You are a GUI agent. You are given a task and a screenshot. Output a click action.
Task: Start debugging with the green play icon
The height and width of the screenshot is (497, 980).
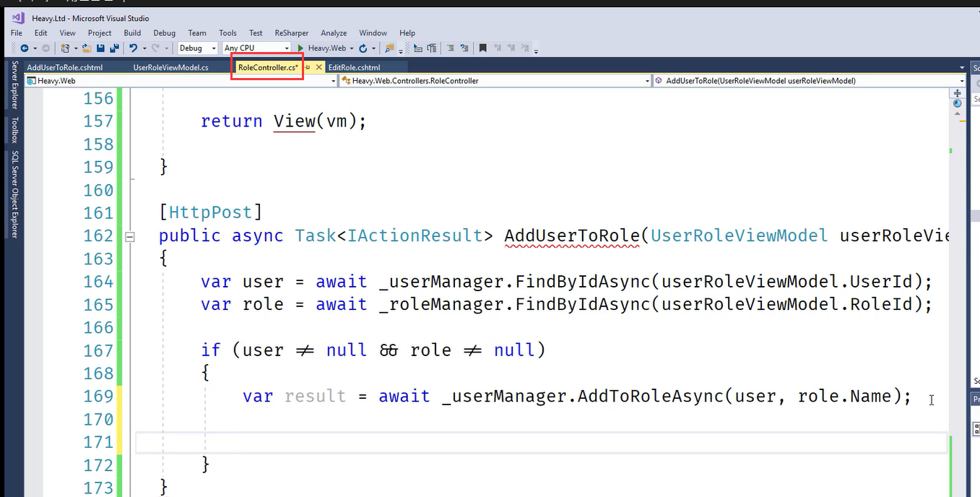click(x=301, y=48)
